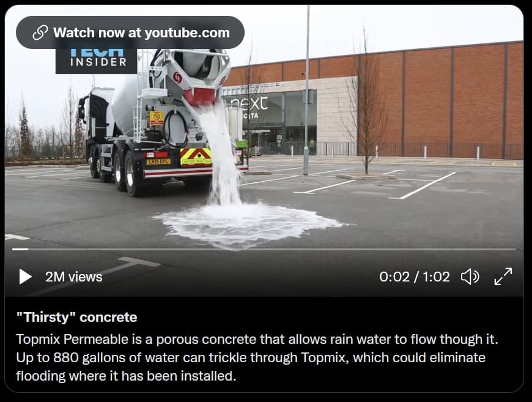Play the video with the play button
The image size is (532, 402).
26,277
